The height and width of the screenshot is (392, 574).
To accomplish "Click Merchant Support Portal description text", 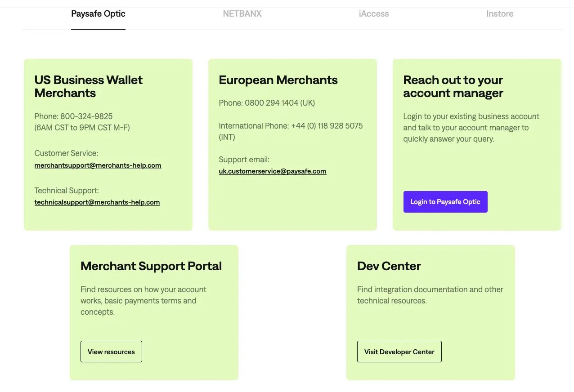I will (x=143, y=301).
